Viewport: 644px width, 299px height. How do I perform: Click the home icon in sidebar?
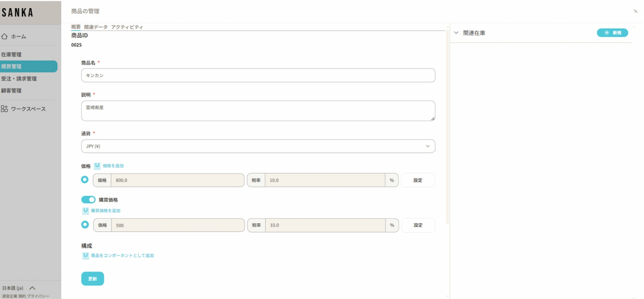click(x=5, y=37)
